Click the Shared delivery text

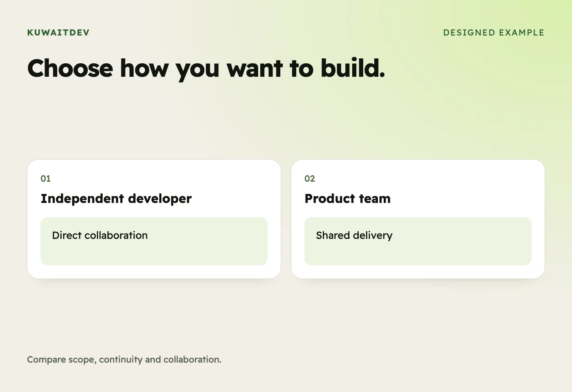click(x=354, y=236)
